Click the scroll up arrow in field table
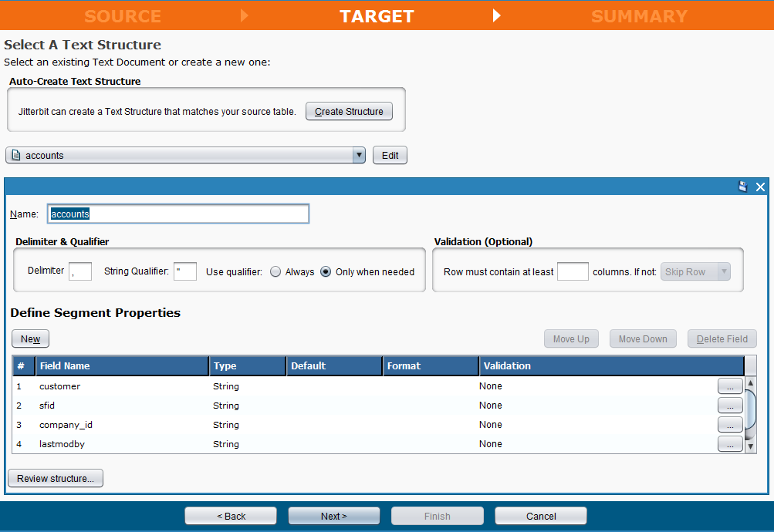Viewport: 774px width, 532px height. (750, 383)
